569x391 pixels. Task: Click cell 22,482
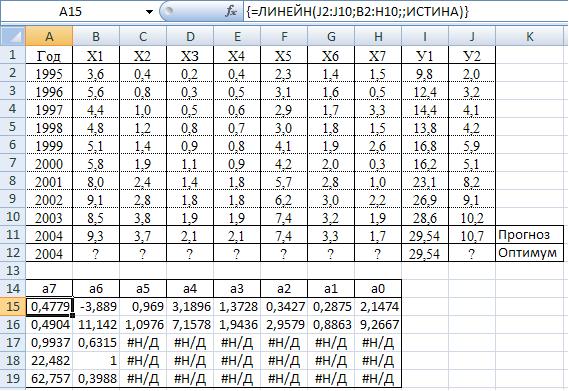click(x=49, y=361)
